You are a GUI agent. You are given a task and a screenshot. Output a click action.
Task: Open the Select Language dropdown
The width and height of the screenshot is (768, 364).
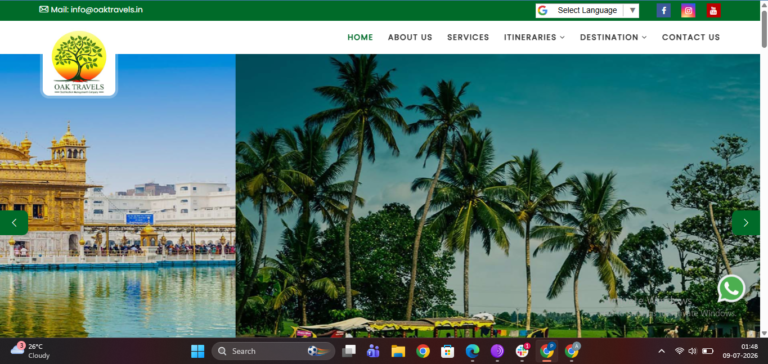click(x=587, y=10)
